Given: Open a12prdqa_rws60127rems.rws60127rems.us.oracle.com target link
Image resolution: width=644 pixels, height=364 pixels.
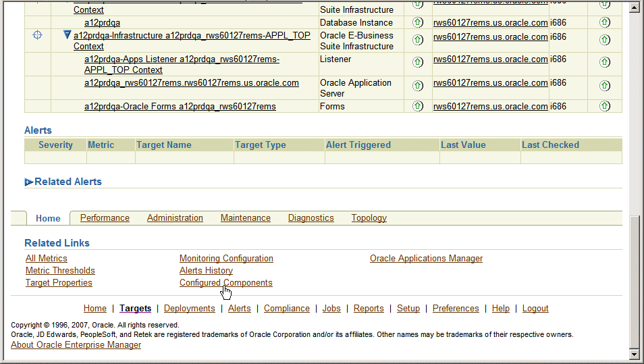Looking at the screenshot, I should 192,83.
